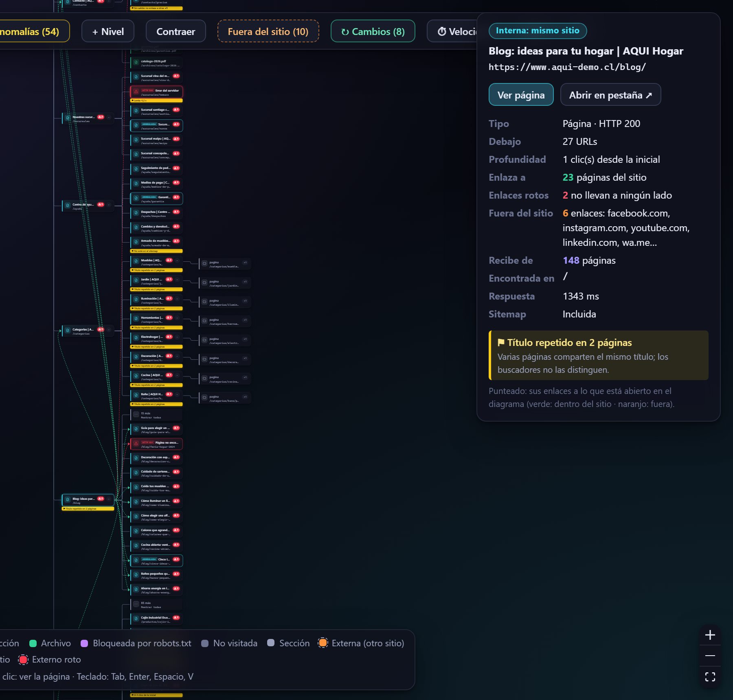Select the Ver página tab
The image size is (733, 700).
click(x=521, y=95)
